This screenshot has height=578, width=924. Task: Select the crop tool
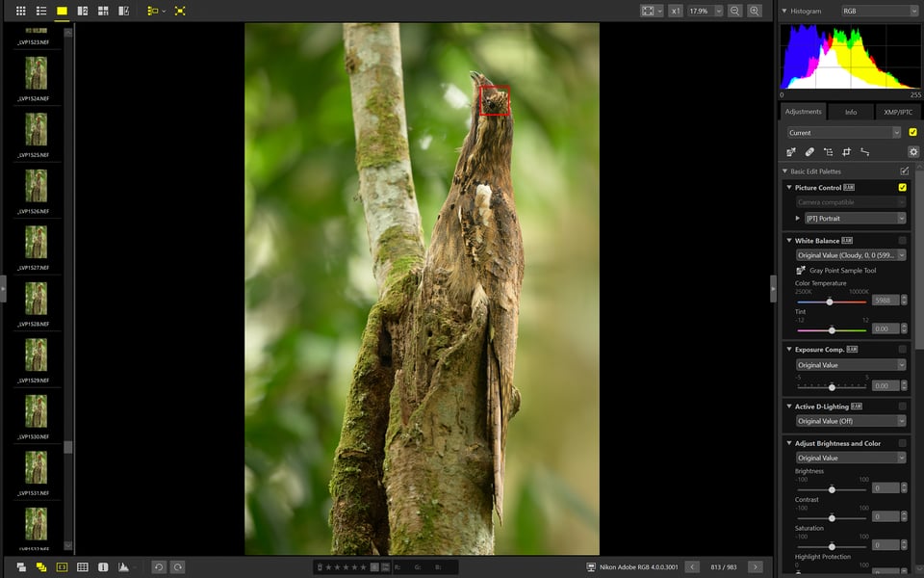(846, 152)
